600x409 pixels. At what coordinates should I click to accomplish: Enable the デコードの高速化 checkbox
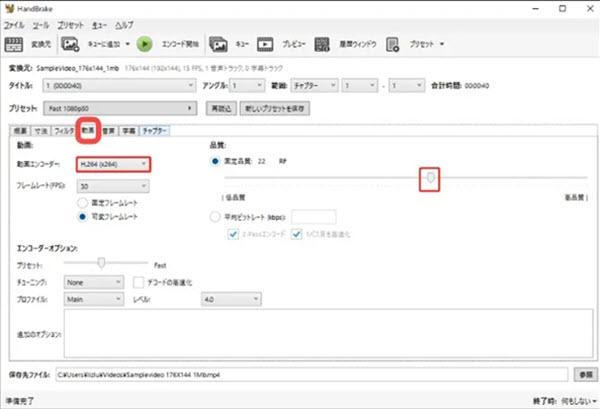(139, 282)
